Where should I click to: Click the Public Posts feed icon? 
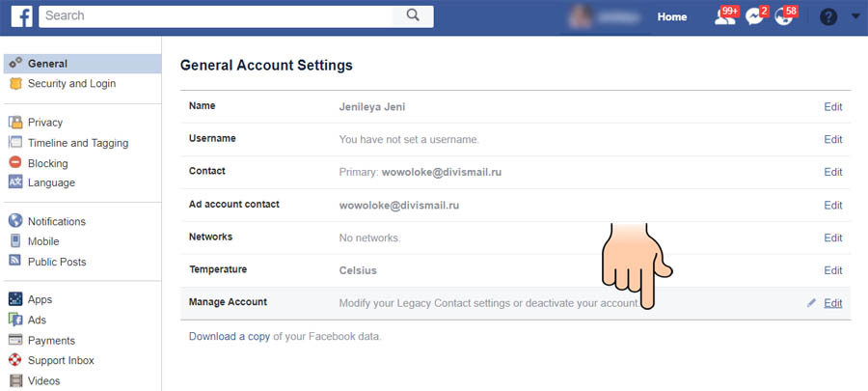pos(15,261)
